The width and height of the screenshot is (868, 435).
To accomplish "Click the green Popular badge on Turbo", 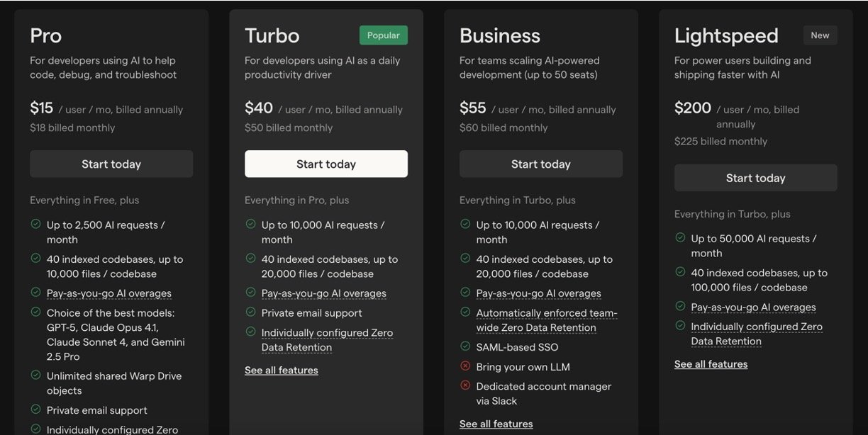I will (384, 35).
